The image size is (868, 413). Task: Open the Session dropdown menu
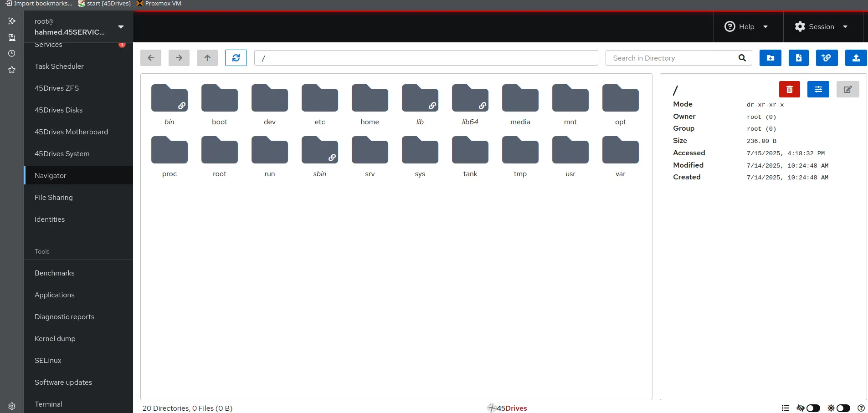[x=821, y=27]
